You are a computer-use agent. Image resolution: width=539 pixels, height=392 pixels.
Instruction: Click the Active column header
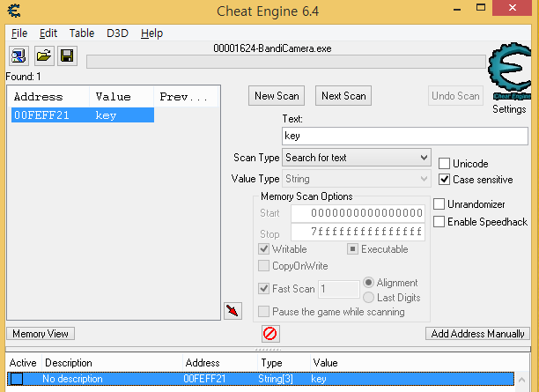(24, 363)
